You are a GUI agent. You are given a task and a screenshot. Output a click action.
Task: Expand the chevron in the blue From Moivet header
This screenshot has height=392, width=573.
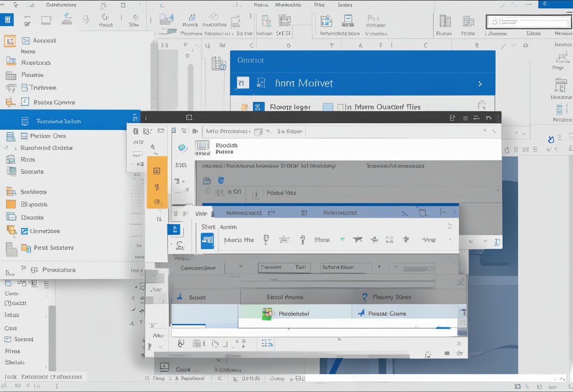(x=480, y=83)
